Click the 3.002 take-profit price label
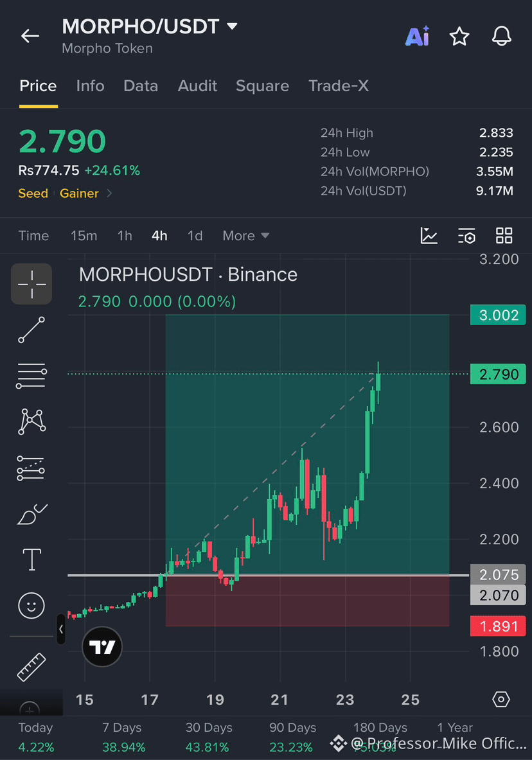532x760 pixels. point(498,315)
